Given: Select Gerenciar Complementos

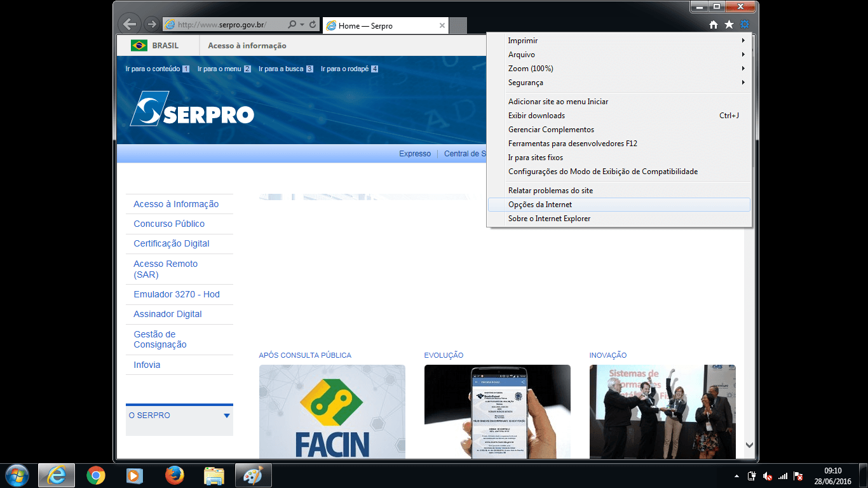Looking at the screenshot, I should click(x=620, y=130).
